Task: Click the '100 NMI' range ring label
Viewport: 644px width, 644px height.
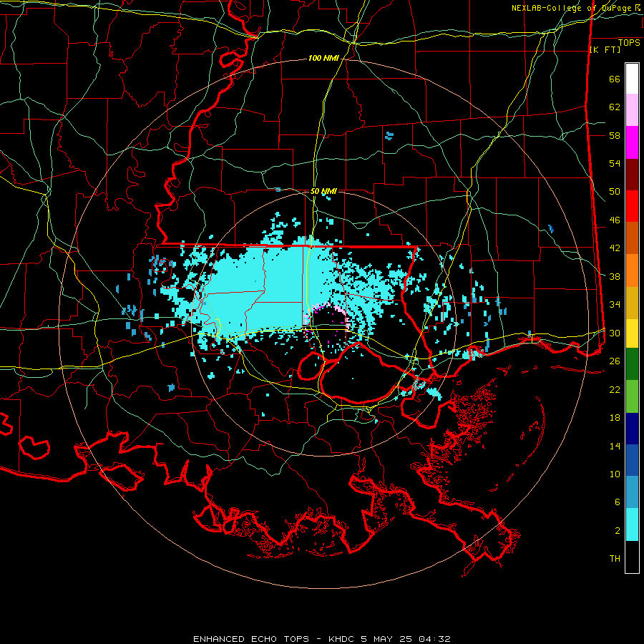Action: (323, 59)
